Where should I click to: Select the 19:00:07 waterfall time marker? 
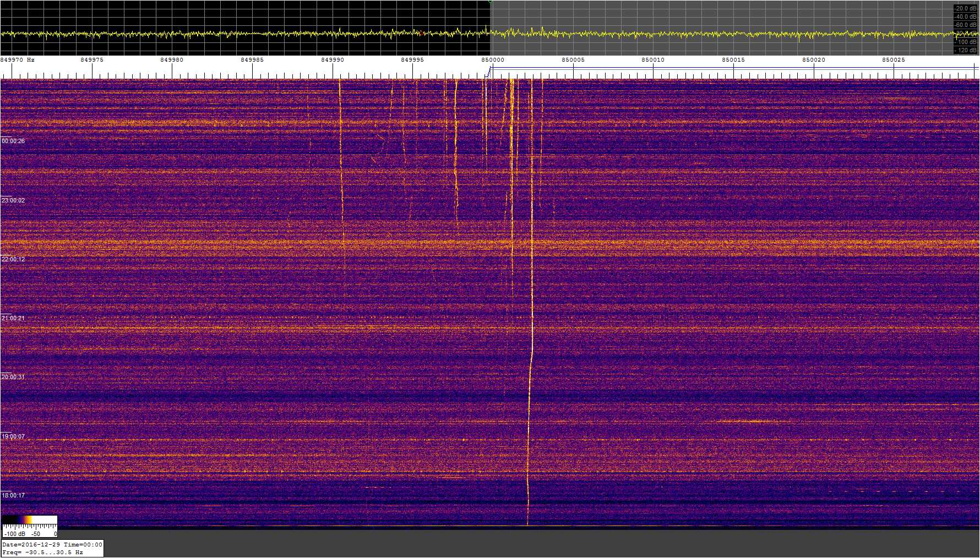click(x=13, y=437)
